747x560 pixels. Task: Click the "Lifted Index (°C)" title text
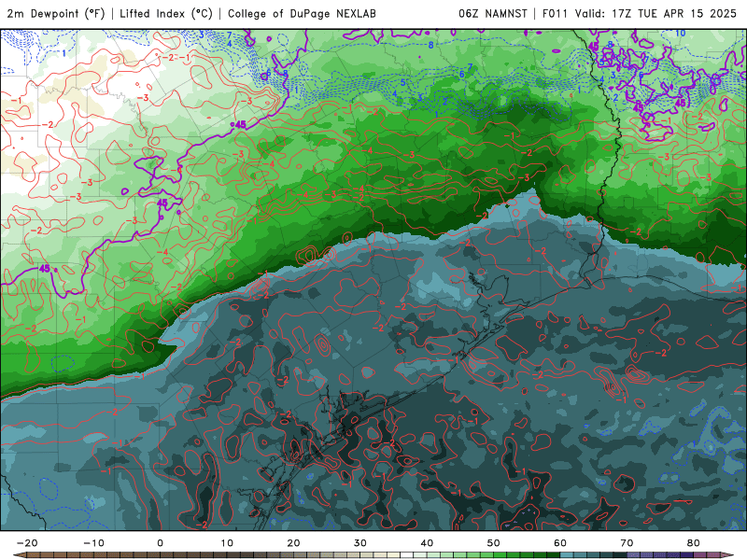click(166, 14)
